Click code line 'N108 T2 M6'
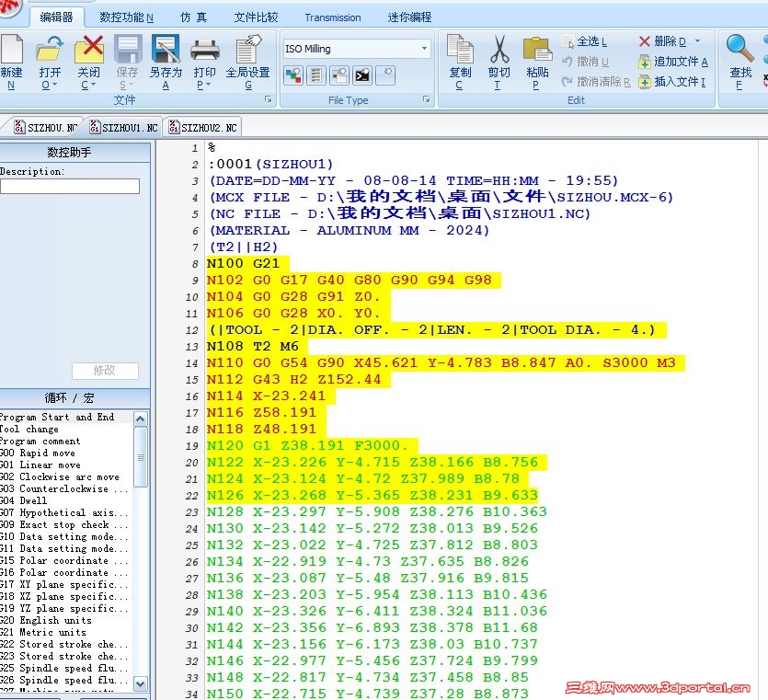 coord(252,347)
